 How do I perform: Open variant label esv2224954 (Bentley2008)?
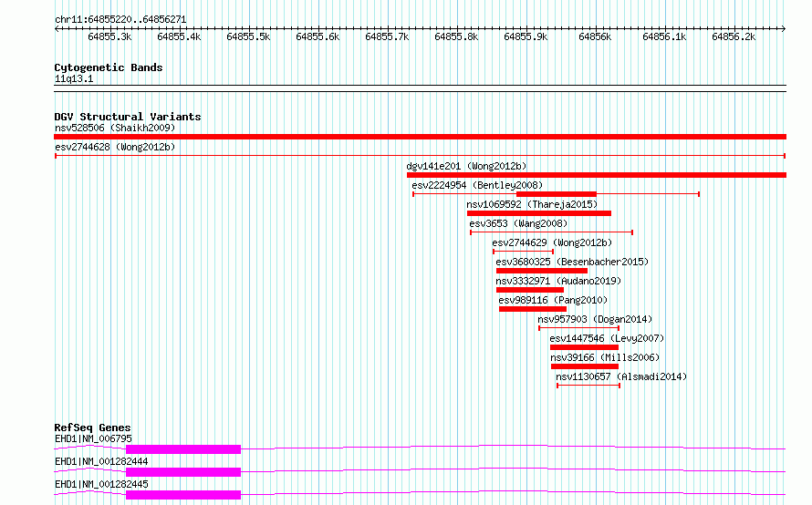pos(477,185)
